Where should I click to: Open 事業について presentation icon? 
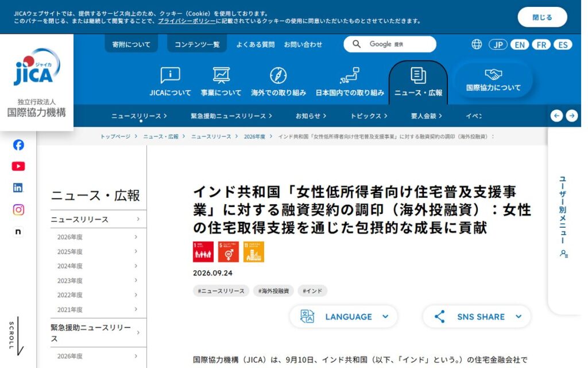point(221,75)
